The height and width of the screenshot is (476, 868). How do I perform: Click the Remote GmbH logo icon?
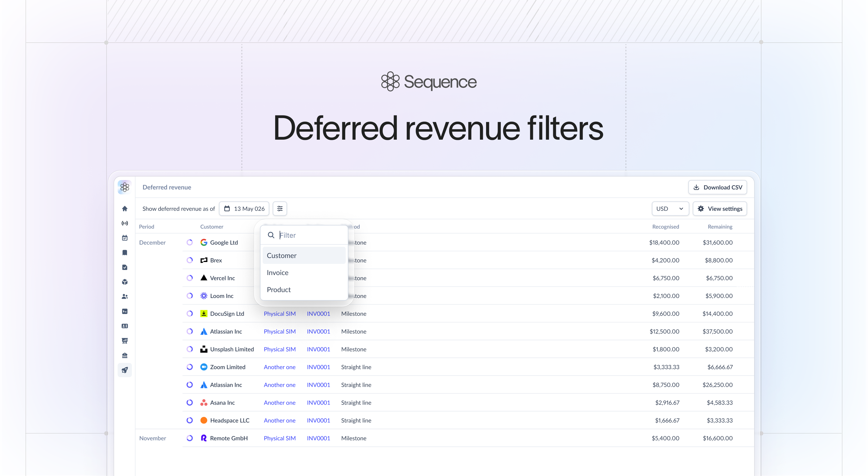[204, 438]
